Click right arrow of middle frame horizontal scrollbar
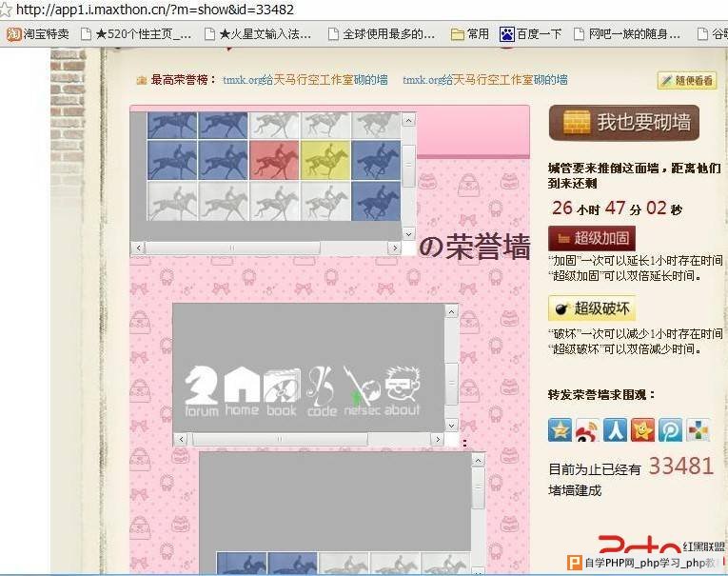 click(x=438, y=439)
